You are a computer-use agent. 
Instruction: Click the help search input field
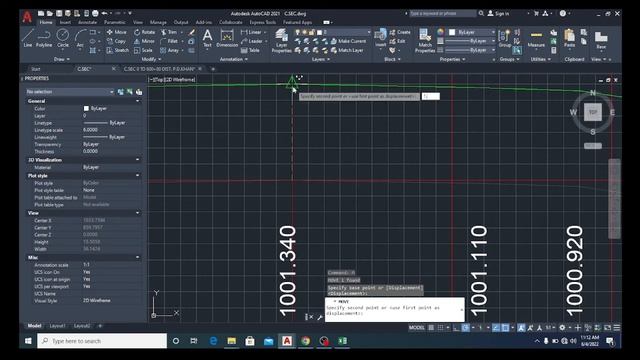(442, 13)
